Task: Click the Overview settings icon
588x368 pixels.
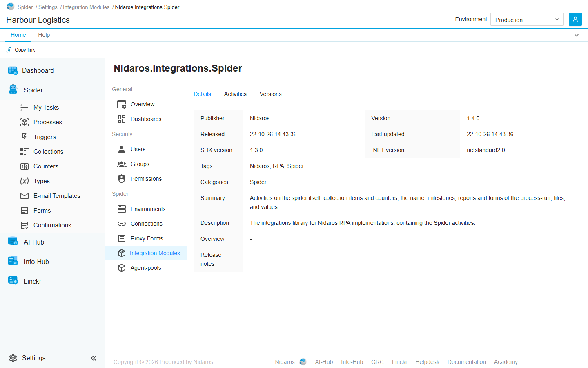Action: pos(122,104)
